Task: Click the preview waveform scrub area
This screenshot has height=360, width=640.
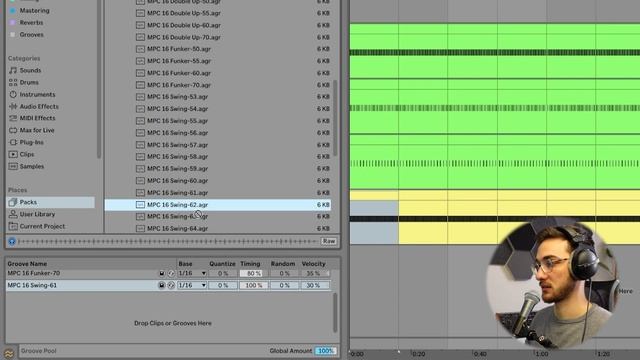Action: click(168, 241)
